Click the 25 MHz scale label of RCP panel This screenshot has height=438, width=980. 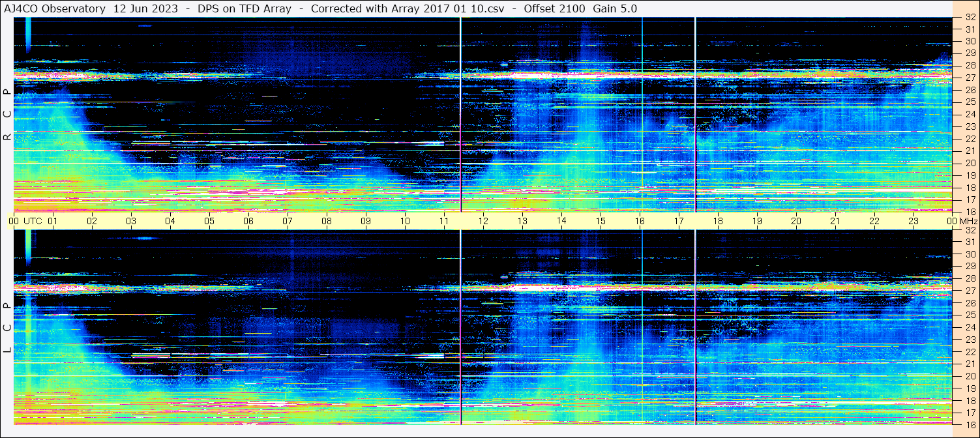(970, 102)
